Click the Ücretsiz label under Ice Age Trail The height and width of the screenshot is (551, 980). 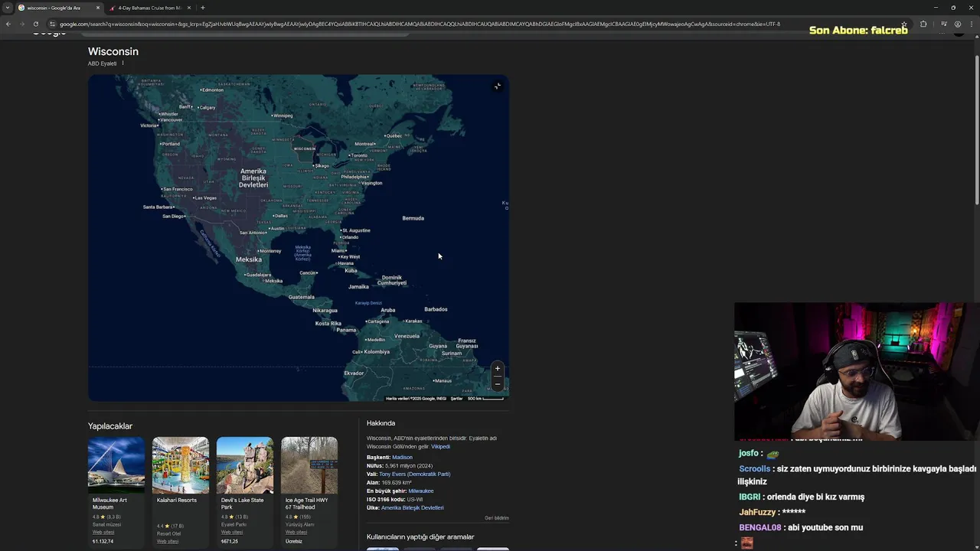pos(294,541)
